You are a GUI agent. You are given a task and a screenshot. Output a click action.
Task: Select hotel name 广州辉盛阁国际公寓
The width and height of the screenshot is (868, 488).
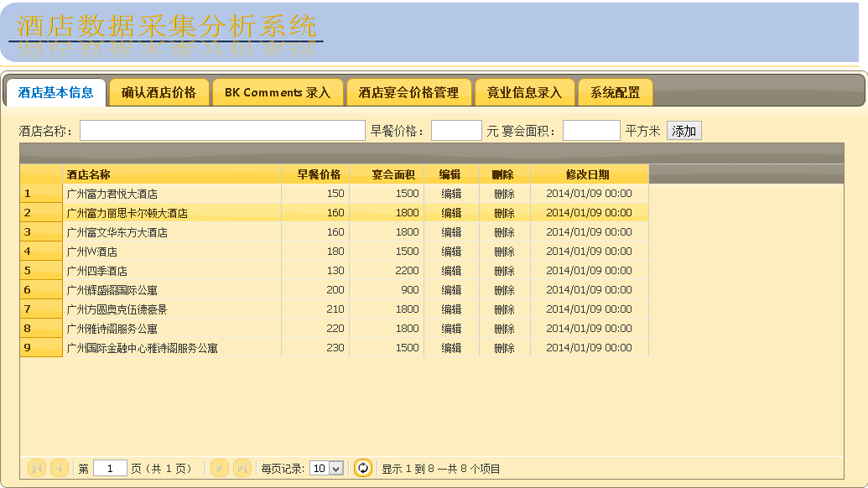click(112, 290)
